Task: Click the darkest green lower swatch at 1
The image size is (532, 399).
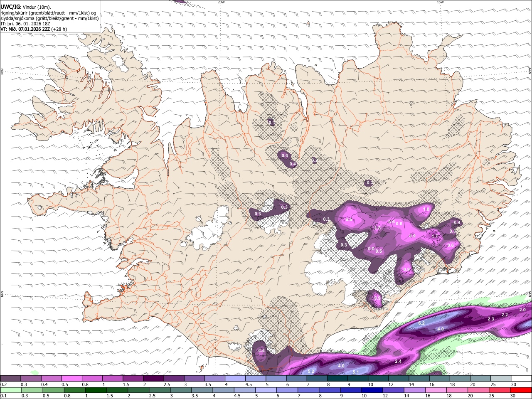Action: pos(96,390)
